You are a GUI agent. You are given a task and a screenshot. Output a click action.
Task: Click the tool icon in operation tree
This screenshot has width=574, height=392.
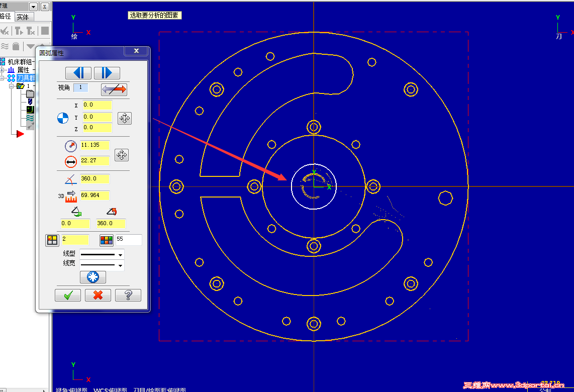tap(30, 102)
